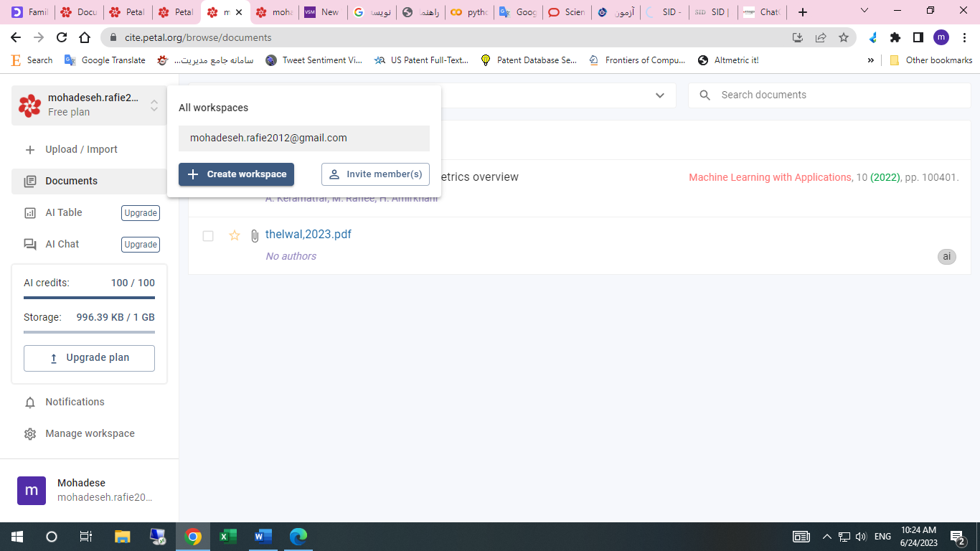This screenshot has width=980, height=551.
Task: Open Excel from the taskbar
Action: coord(228,536)
